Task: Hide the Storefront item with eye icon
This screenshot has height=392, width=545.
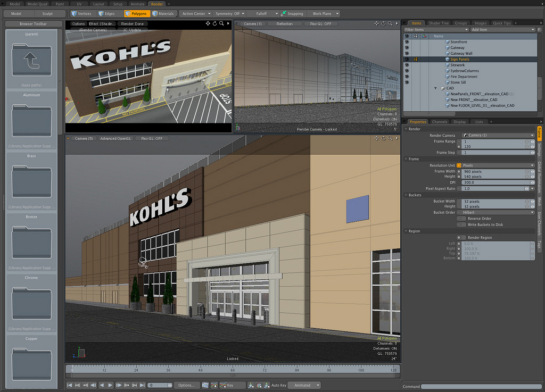Action: (x=407, y=42)
